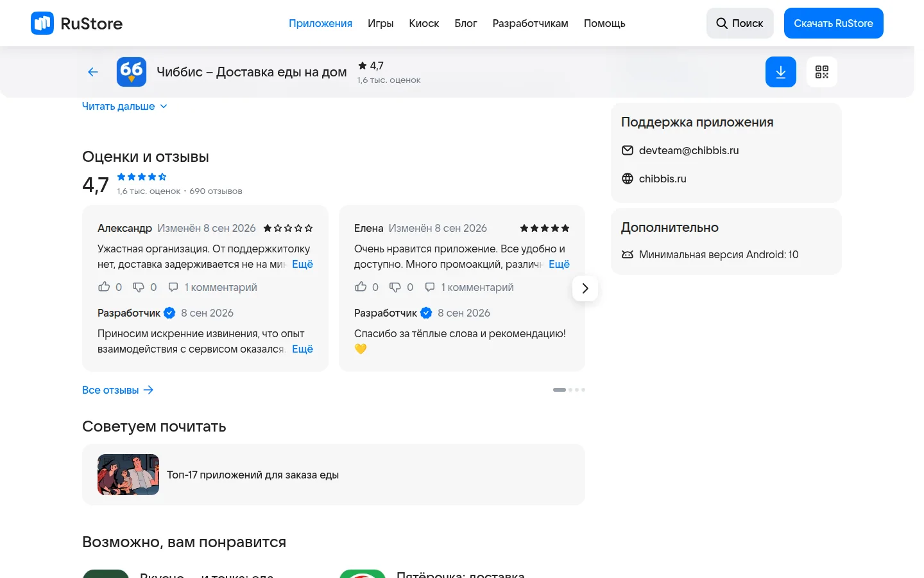Show the QR code icon

[822, 72]
